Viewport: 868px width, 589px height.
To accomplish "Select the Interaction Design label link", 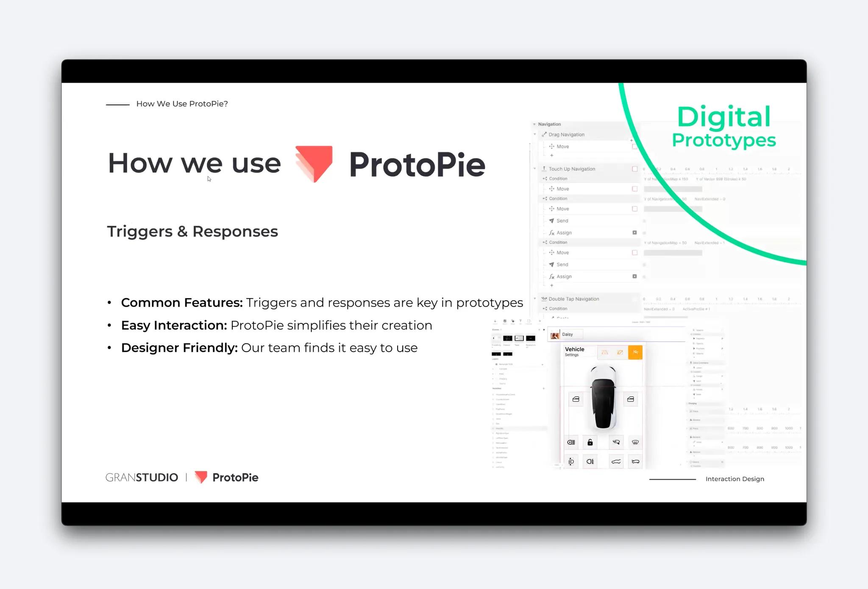I will click(x=734, y=479).
